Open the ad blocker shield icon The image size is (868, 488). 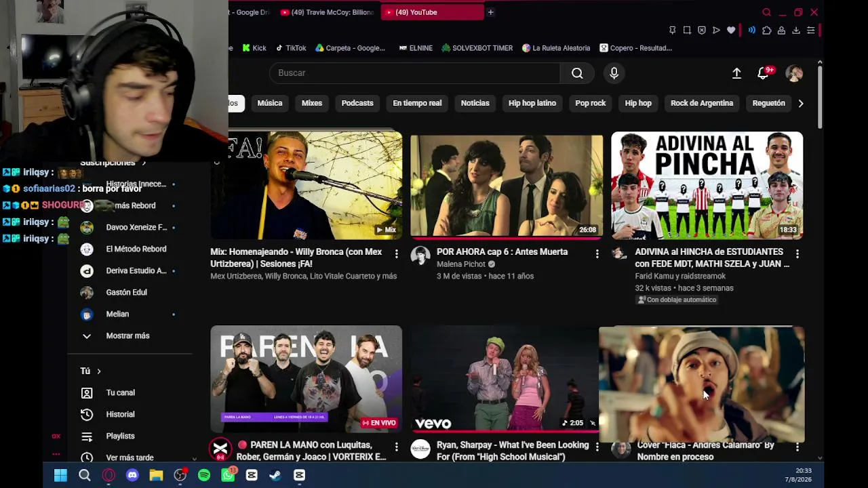coord(702,30)
